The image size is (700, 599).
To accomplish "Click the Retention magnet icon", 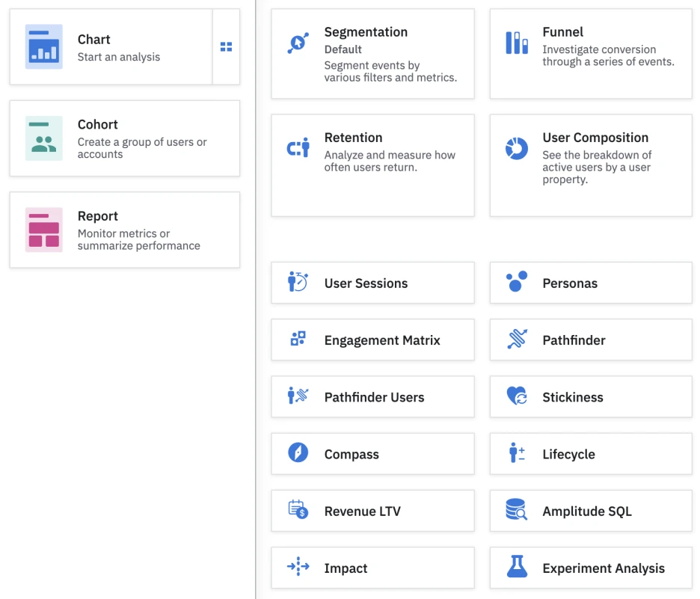I will 298,148.
